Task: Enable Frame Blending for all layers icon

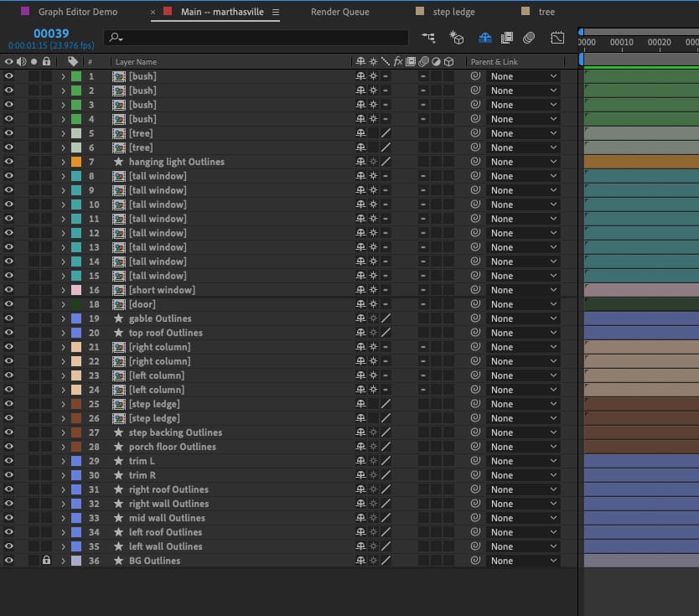Action: tap(507, 38)
